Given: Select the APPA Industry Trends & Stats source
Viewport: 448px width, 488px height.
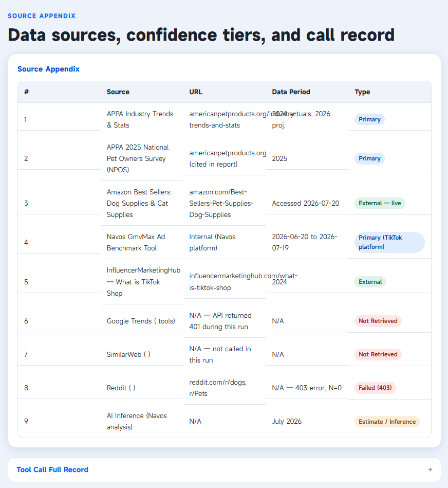Looking at the screenshot, I should point(140,119).
